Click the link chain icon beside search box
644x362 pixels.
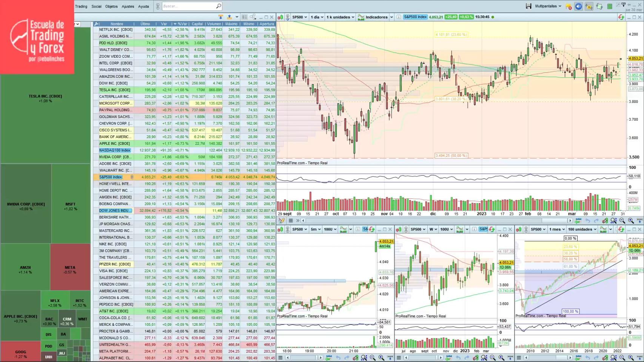pyautogui.click(x=158, y=6)
